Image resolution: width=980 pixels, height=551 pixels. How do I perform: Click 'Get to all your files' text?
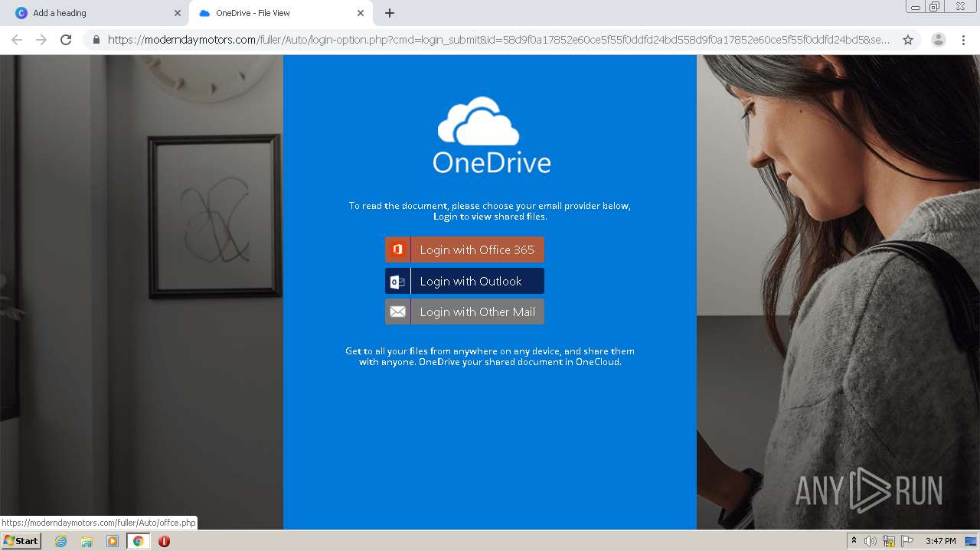click(x=490, y=357)
